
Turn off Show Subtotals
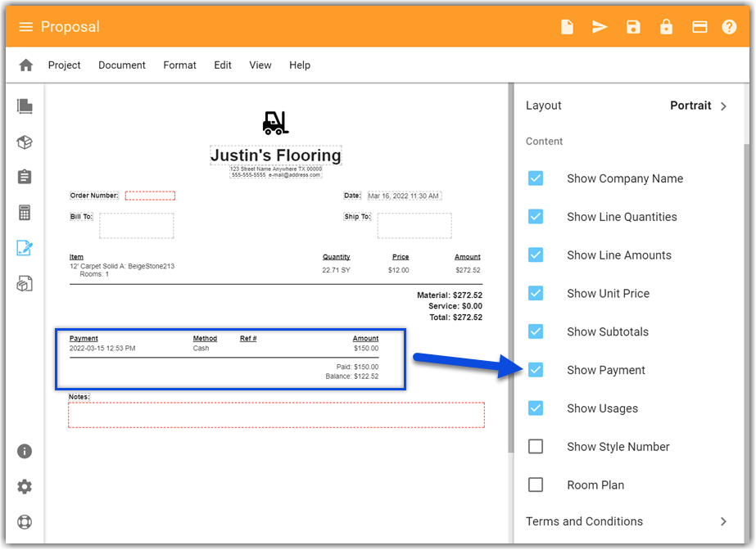[535, 331]
